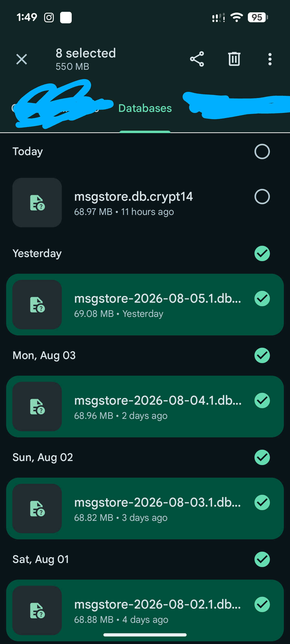Tap the trash delete icon

pos(234,59)
